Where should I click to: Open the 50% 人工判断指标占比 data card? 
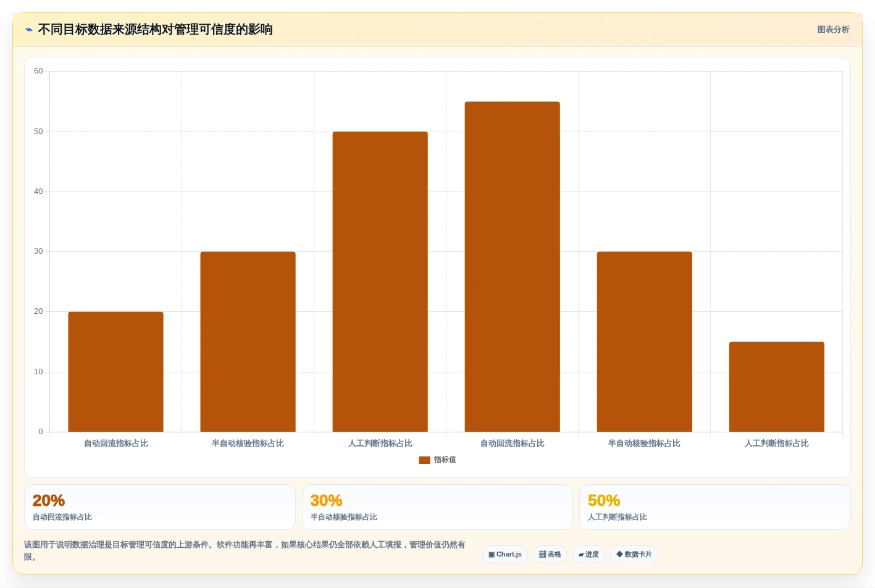pos(714,507)
